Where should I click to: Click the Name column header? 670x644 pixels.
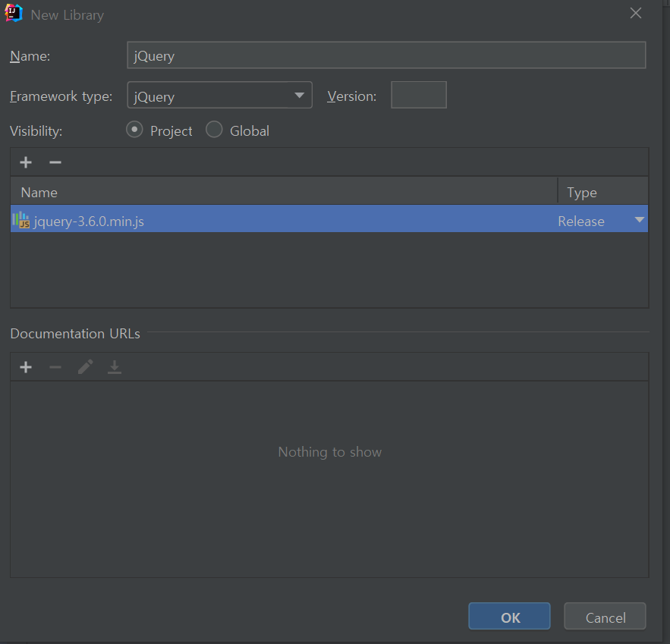point(284,191)
